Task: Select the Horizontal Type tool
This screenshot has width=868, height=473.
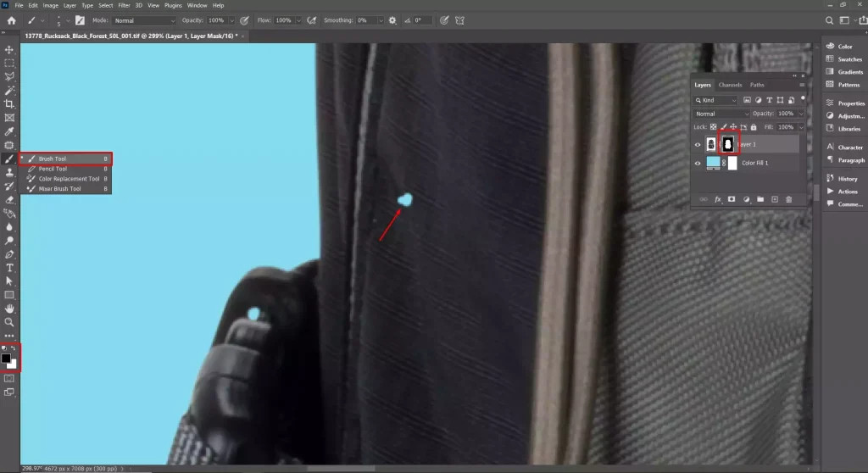Action: 9,268
